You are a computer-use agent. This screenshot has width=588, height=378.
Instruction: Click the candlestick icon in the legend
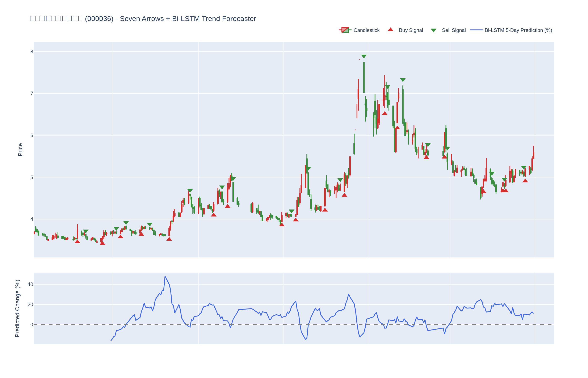pyautogui.click(x=345, y=30)
